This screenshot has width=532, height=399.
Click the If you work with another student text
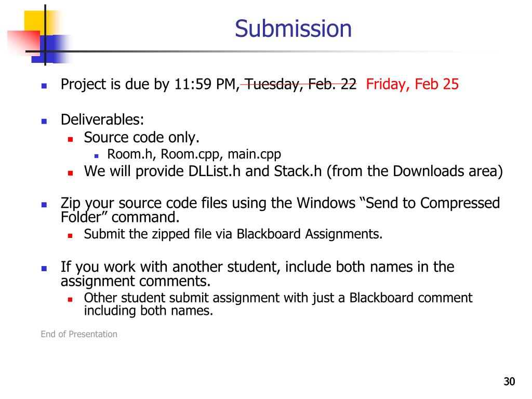(x=258, y=274)
